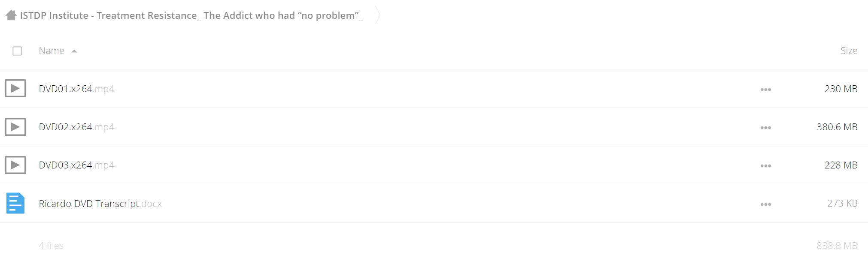868x276 pixels.
Task: Click the 380.6 MB size cell
Action: (x=837, y=127)
